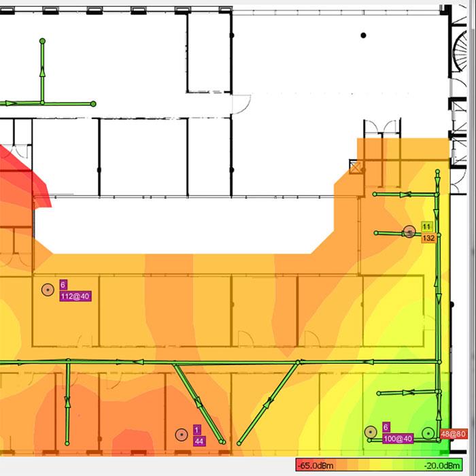The height and width of the screenshot is (476, 476).
Task: Click the middle of the signal strength color legend bar
Action: [379, 464]
